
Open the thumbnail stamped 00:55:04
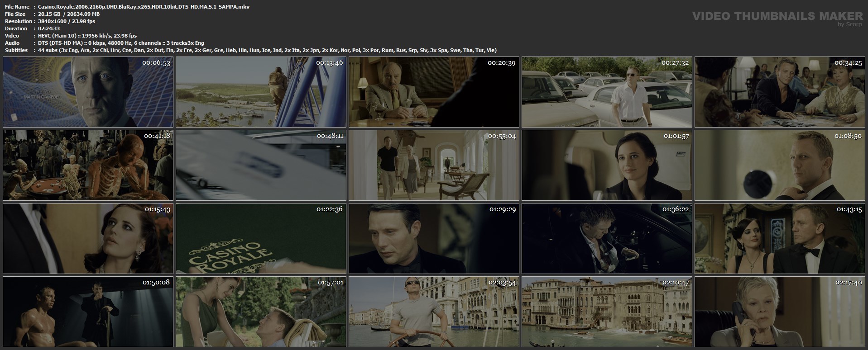point(434,165)
